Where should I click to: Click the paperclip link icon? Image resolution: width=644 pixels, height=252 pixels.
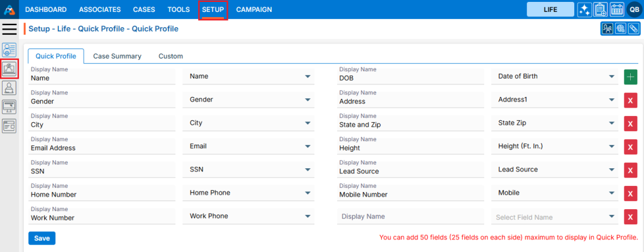[x=633, y=29]
